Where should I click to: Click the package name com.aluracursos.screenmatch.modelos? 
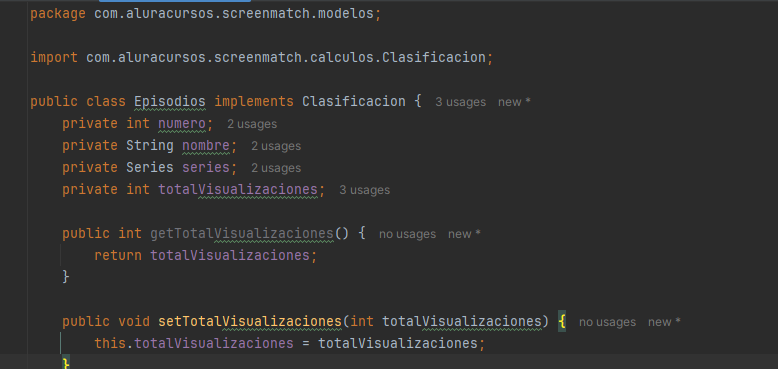pos(234,13)
